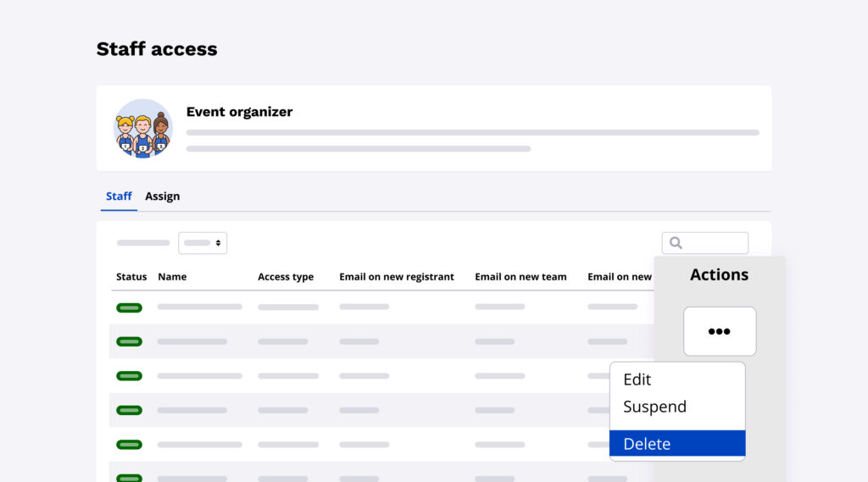Click Email on new registrant header
Screen dimensions: 868x482
pos(397,277)
